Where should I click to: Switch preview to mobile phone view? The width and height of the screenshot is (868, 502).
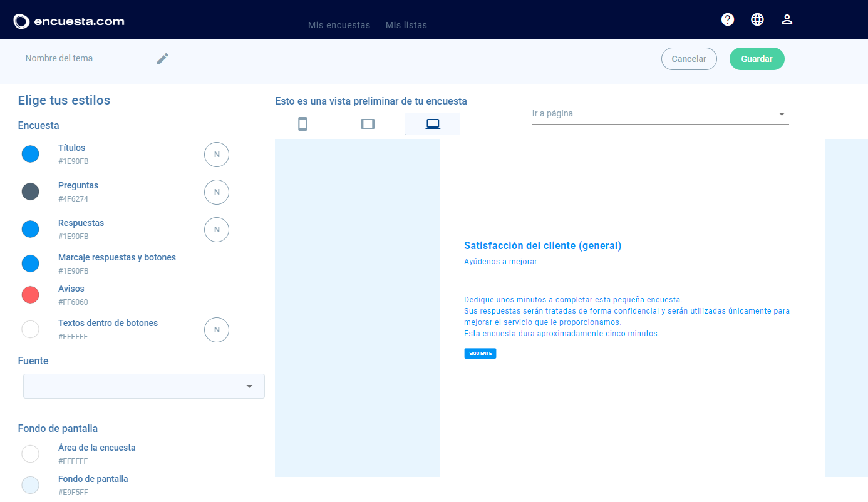302,124
